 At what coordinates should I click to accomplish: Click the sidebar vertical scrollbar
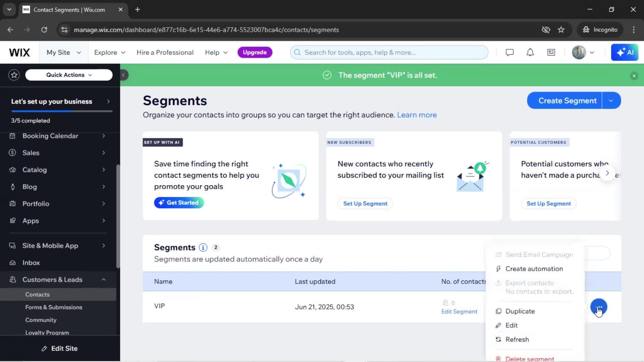(x=118, y=216)
